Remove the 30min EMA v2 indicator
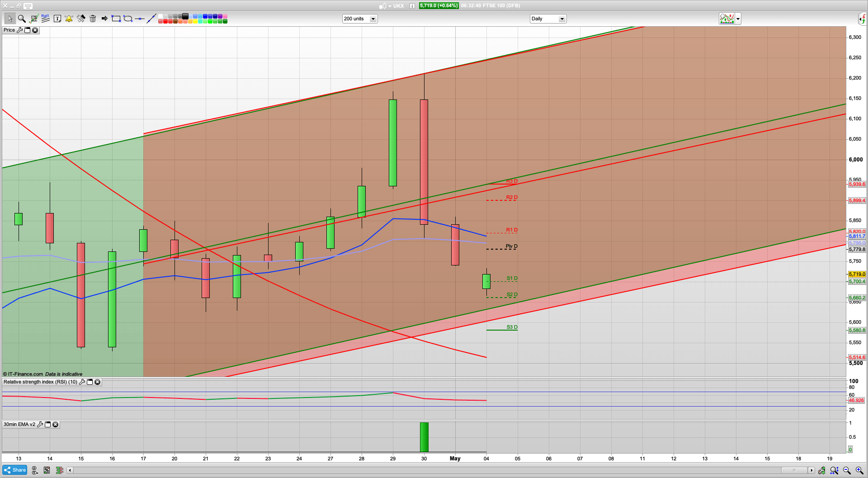868x478 pixels. pos(55,425)
